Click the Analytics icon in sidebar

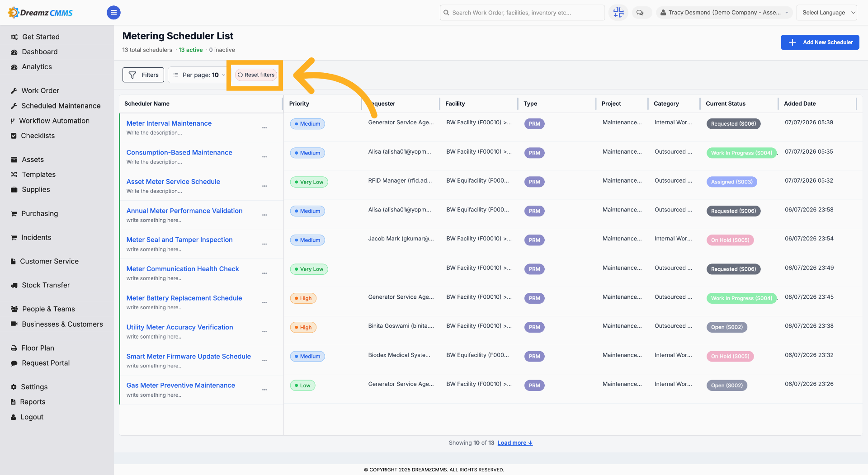14,67
